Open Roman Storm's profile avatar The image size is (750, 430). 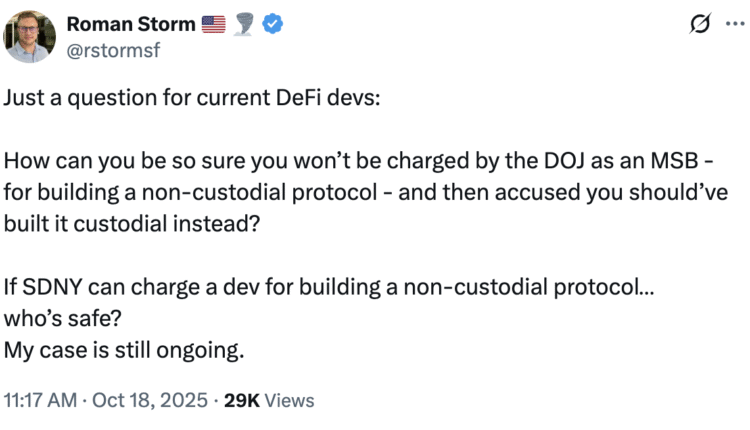click(29, 36)
